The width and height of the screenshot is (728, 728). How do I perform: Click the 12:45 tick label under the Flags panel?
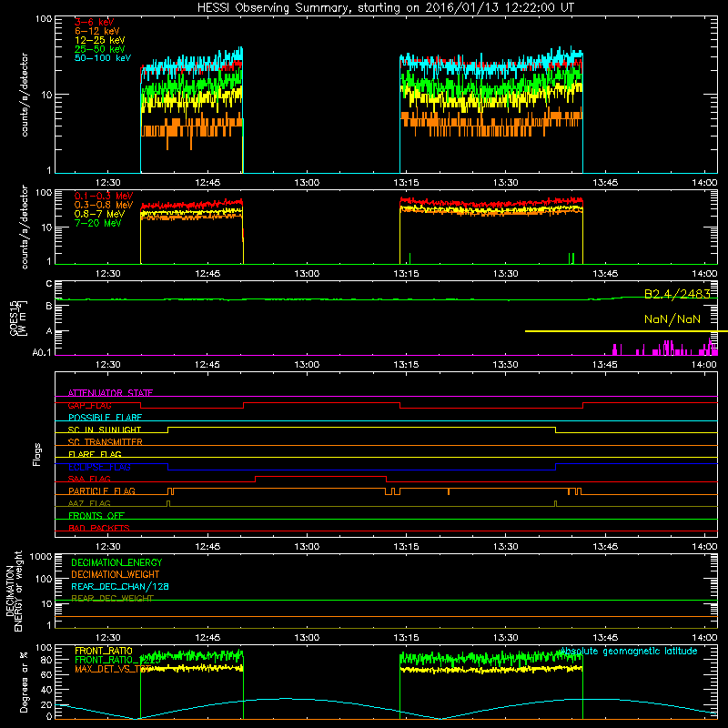pyautogui.click(x=207, y=547)
